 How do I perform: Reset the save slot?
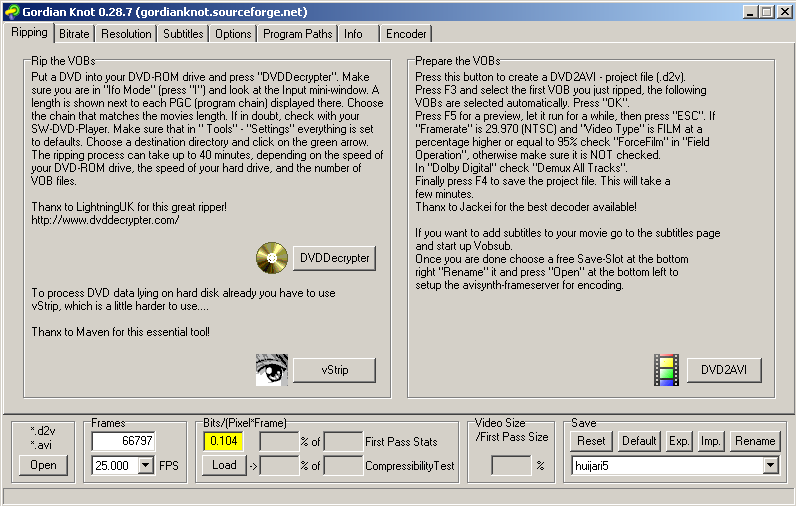point(591,441)
